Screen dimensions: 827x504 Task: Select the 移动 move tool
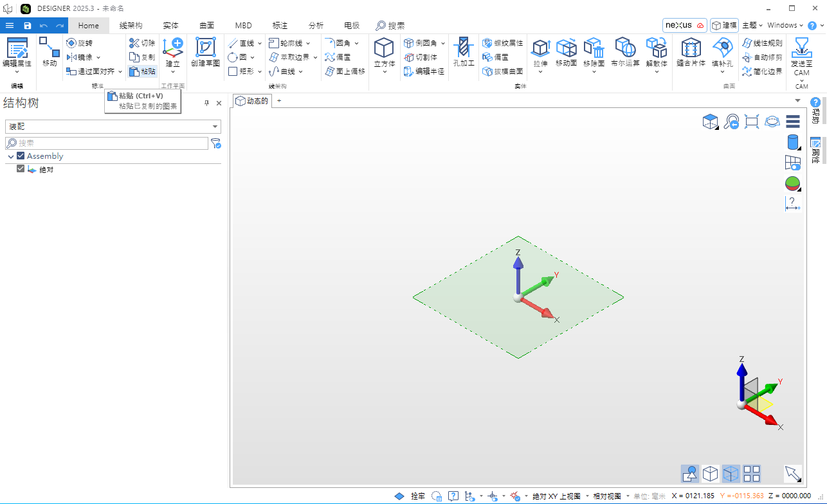click(50, 50)
